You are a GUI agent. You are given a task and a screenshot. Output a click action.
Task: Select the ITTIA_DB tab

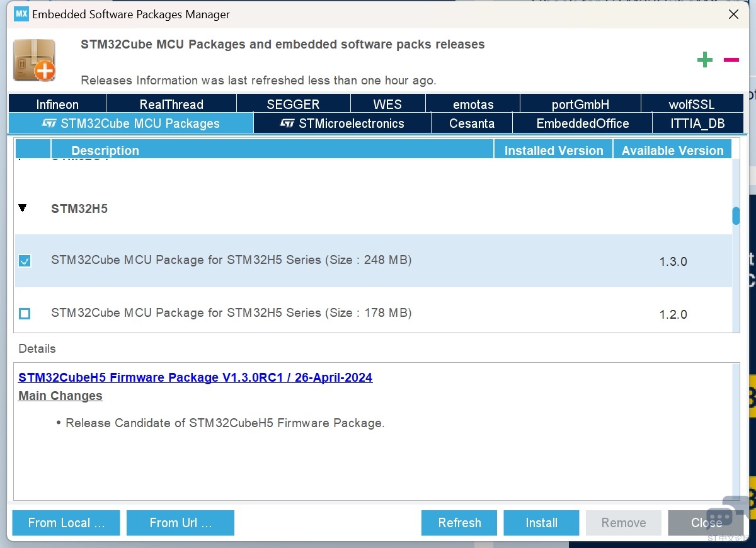pyautogui.click(x=697, y=123)
